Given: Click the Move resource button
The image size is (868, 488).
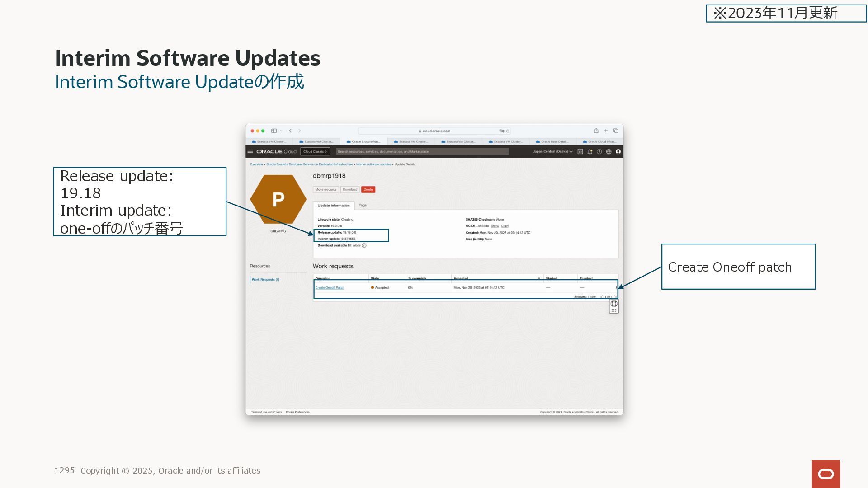Looking at the screenshot, I should [x=325, y=190].
